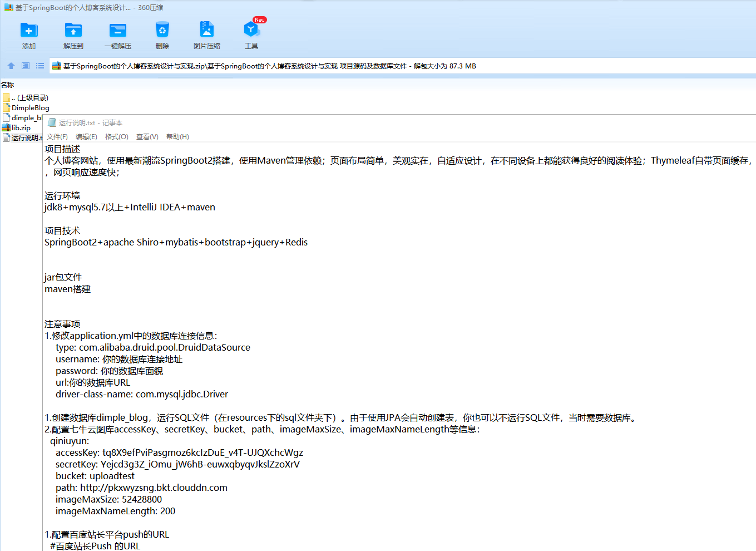756x551 pixels.
Task: Open the 图片压缩 image compression tool
Action: [x=207, y=29]
